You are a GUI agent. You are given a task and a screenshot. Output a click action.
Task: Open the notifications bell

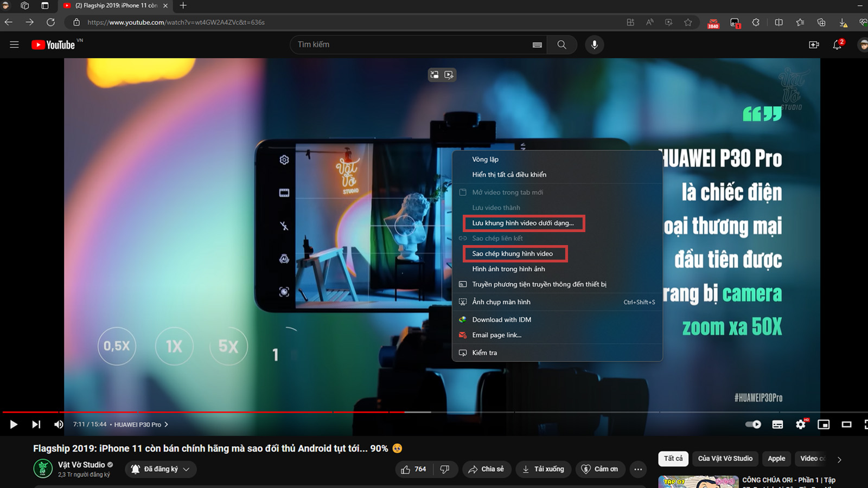tap(838, 45)
